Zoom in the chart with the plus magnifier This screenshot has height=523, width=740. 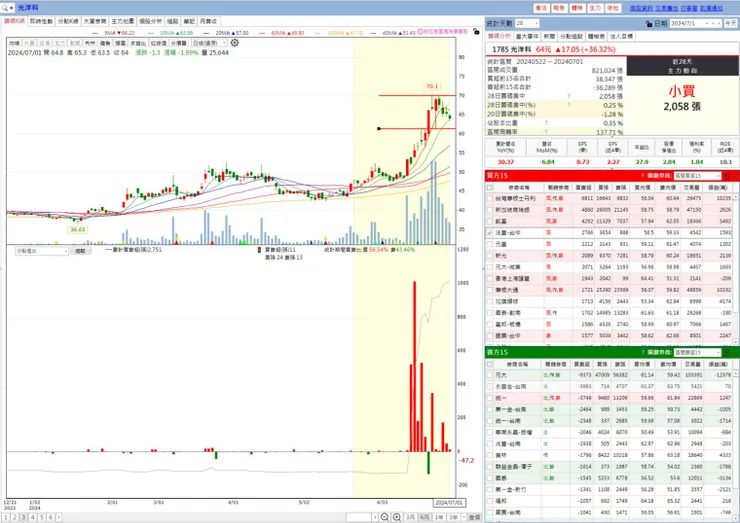click(397, 517)
